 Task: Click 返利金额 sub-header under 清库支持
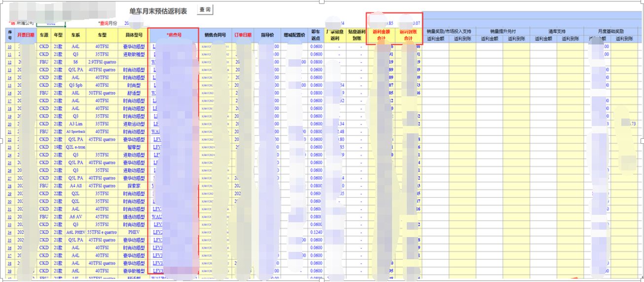click(543, 39)
